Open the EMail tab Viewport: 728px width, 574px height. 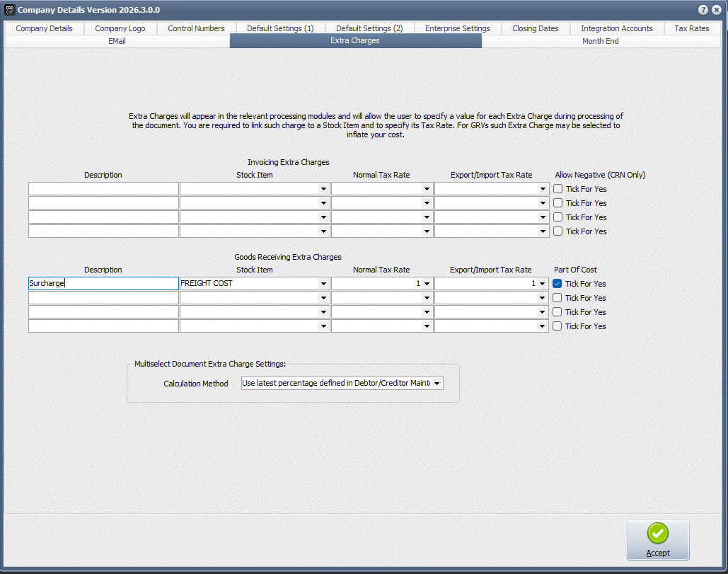point(117,41)
